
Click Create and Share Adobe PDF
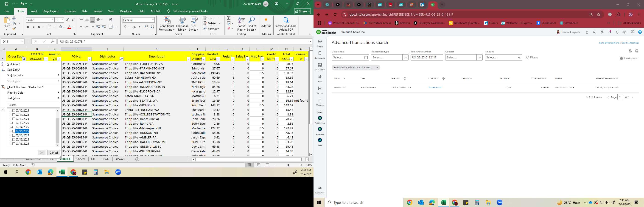286,24
